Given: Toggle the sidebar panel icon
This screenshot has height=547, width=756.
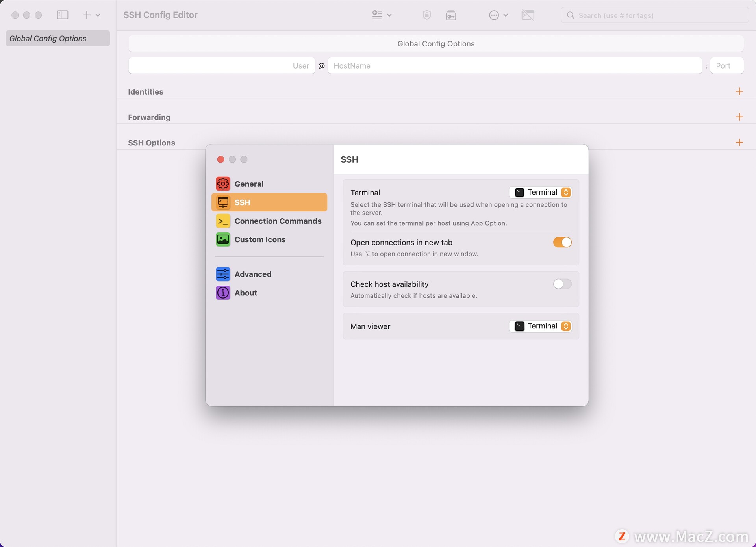Looking at the screenshot, I should (x=63, y=15).
